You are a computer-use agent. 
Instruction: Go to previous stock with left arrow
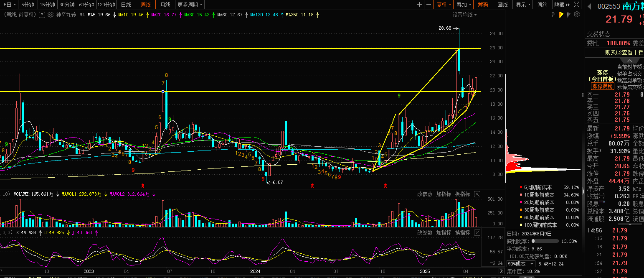click(x=590, y=6)
